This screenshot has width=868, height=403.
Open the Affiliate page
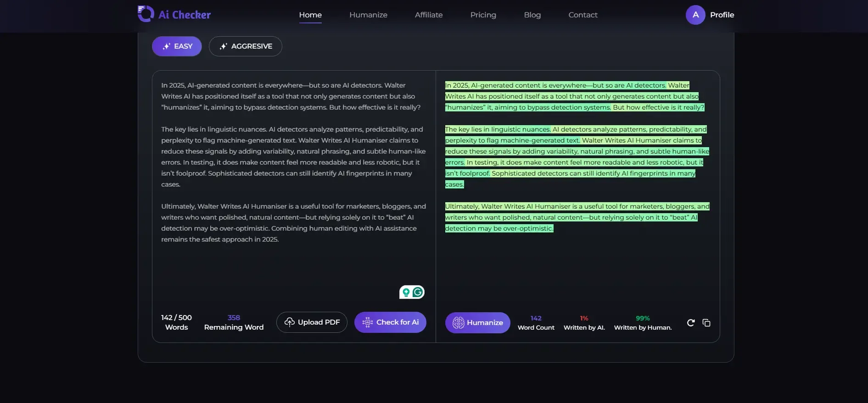tap(429, 15)
